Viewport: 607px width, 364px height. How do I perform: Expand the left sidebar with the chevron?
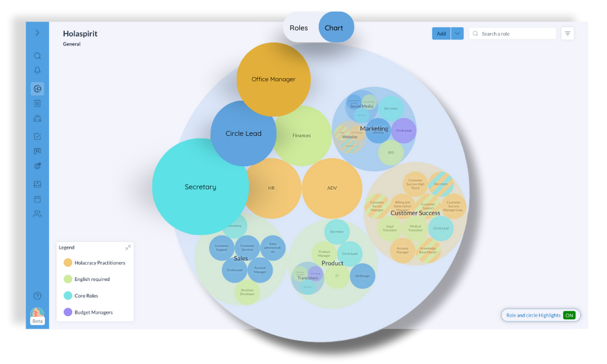click(x=37, y=33)
